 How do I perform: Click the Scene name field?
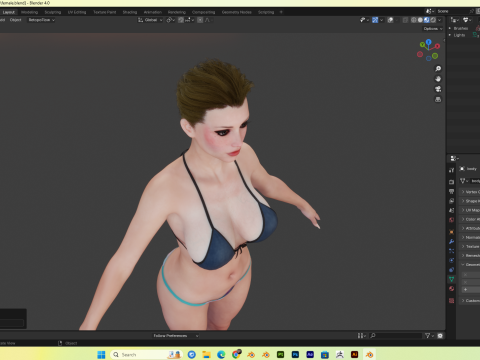pos(452,11)
